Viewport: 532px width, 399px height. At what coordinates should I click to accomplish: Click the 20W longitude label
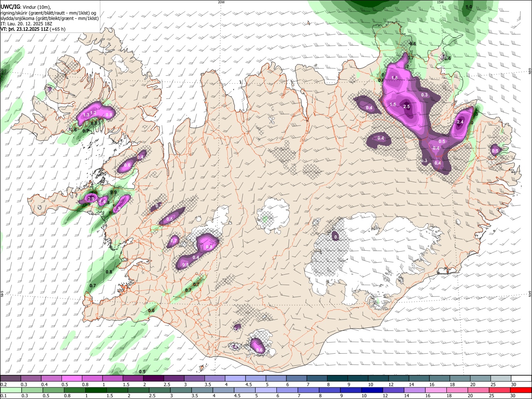tap(221, 2)
